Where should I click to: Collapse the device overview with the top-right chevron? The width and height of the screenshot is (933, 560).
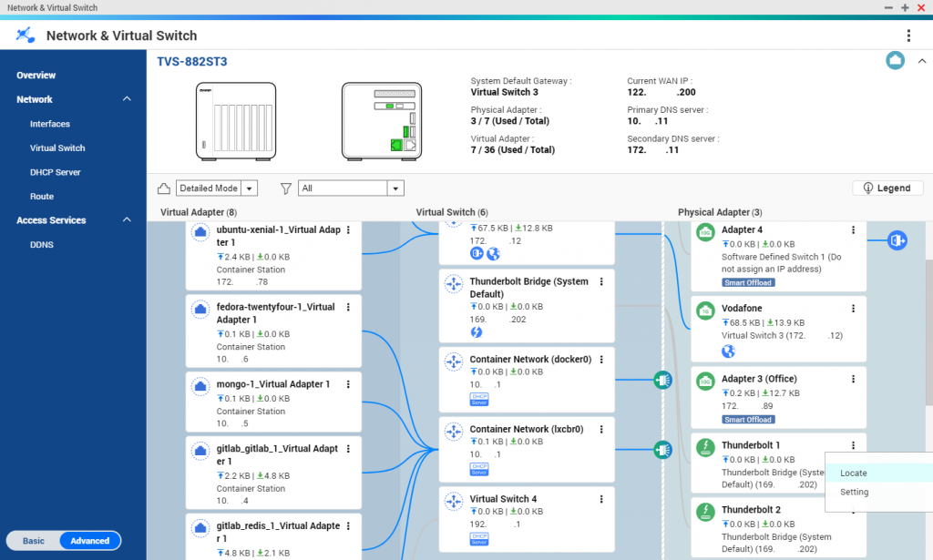[x=922, y=60]
